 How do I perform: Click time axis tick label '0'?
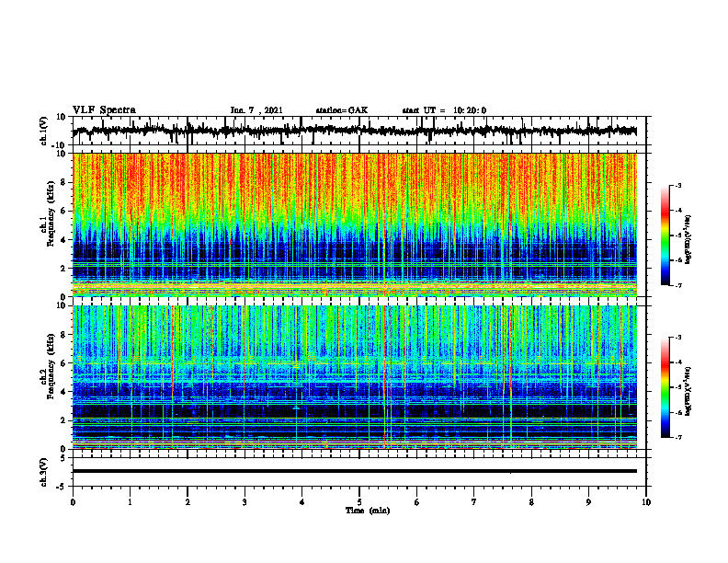[x=73, y=502]
